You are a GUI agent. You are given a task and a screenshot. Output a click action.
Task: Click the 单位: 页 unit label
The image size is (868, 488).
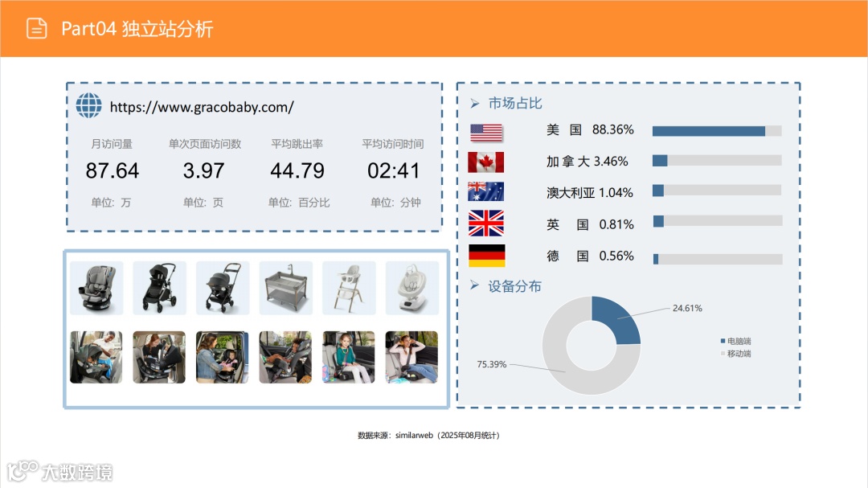click(x=203, y=203)
